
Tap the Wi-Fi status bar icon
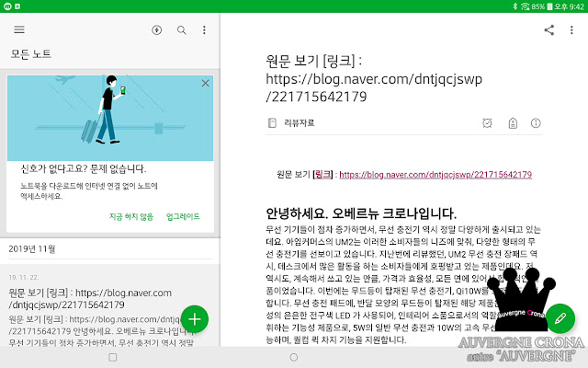[x=525, y=6]
